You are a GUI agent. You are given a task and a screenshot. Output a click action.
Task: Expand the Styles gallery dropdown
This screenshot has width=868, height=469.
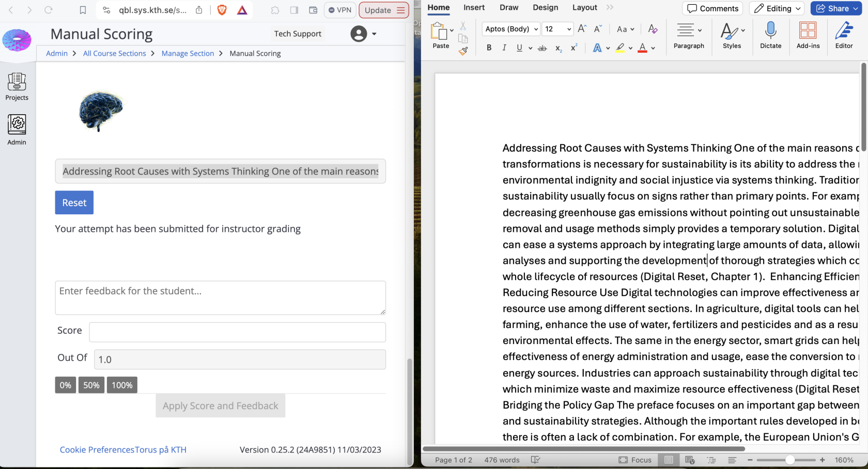click(x=743, y=30)
